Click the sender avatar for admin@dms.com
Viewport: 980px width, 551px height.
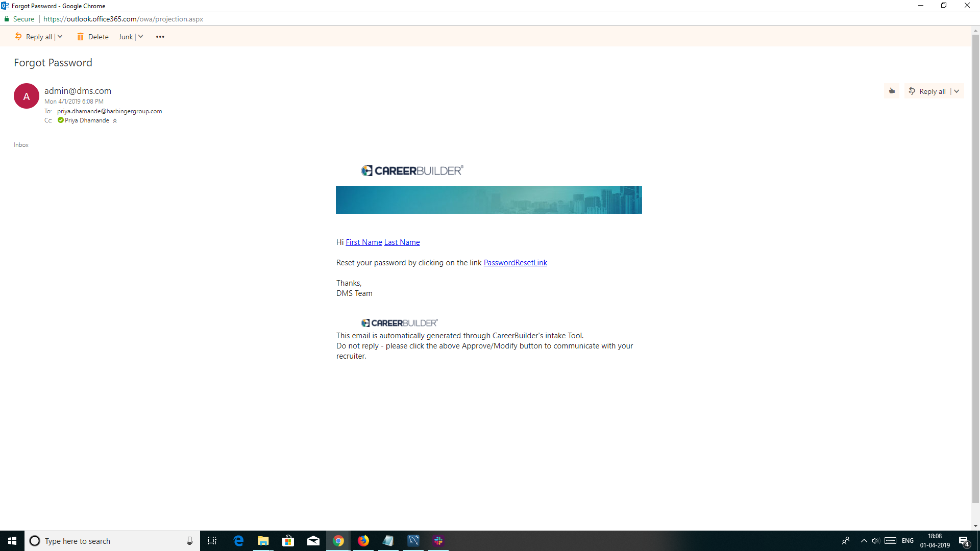(26, 96)
